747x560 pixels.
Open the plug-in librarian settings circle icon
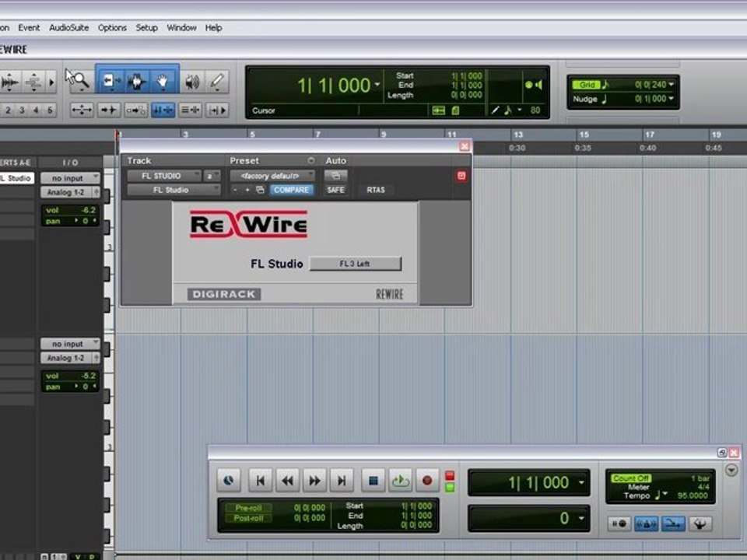tap(310, 160)
